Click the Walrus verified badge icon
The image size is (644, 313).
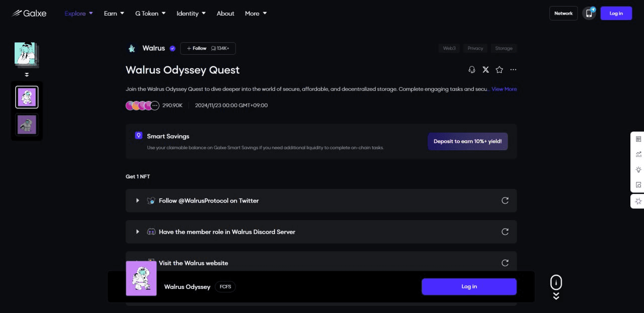(x=173, y=48)
